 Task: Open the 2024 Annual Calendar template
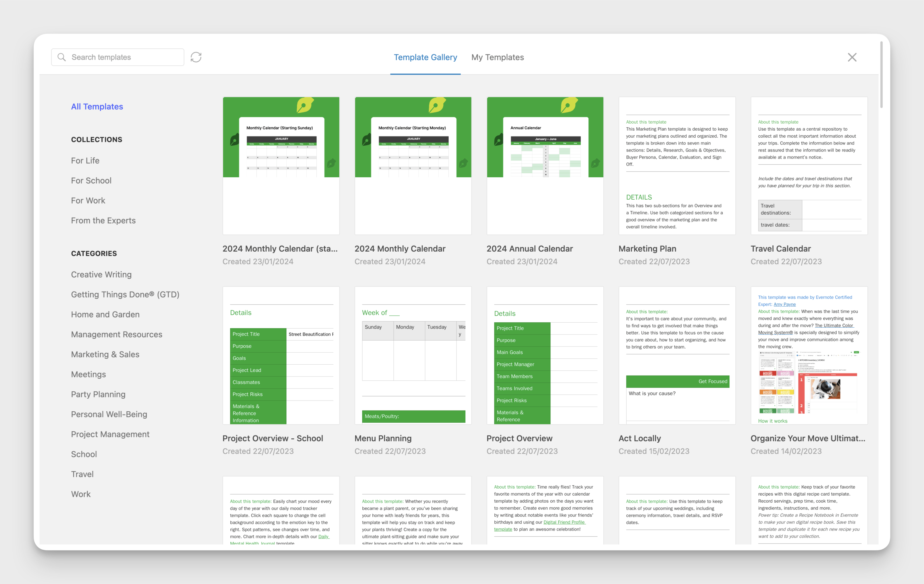coord(545,165)
